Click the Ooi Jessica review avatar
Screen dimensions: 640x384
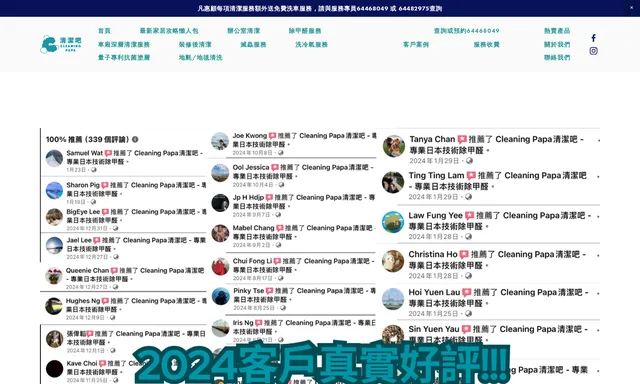[x=220, y=173]
